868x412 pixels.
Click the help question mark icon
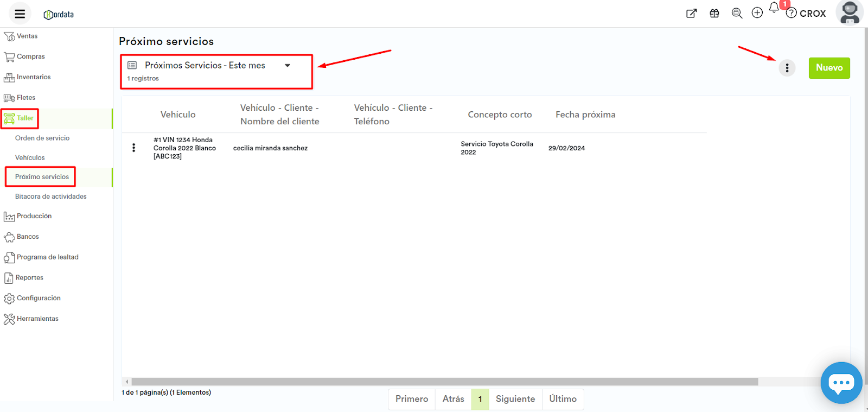click(792, 13)
